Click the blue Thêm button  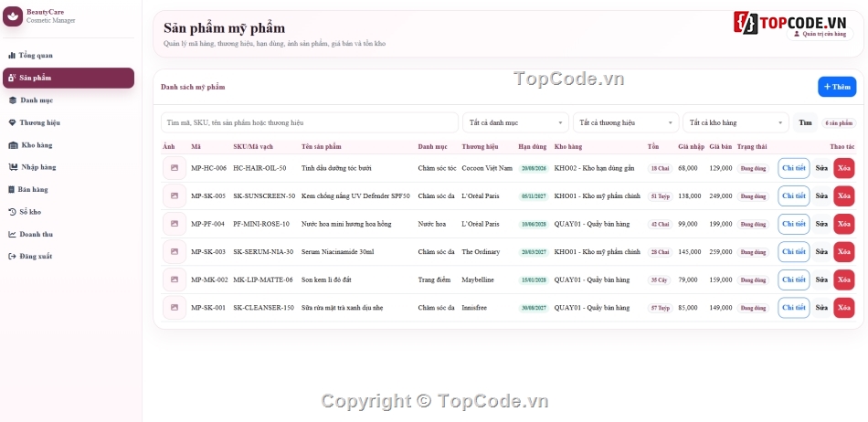(837, 87)
